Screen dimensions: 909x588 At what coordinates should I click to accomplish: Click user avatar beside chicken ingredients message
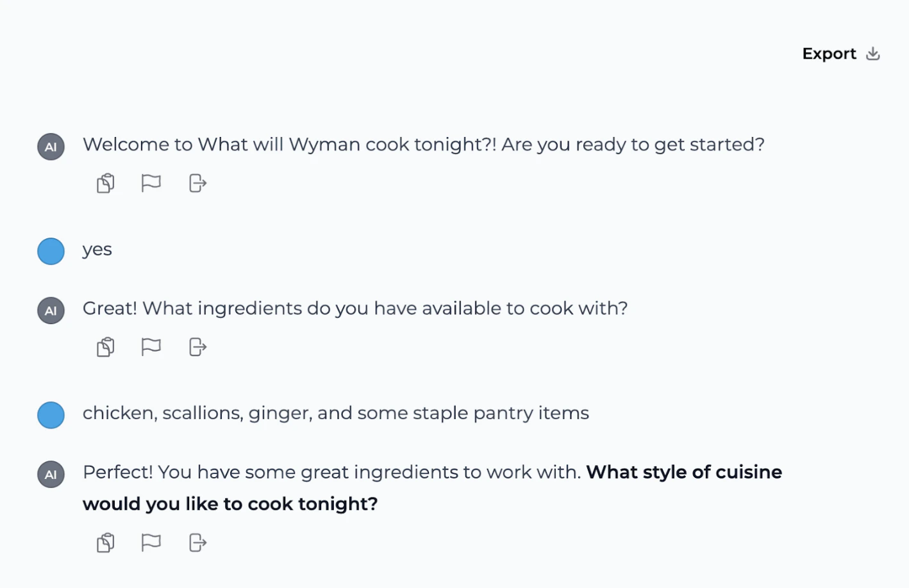pyautogui.click(x=51, y=415)
